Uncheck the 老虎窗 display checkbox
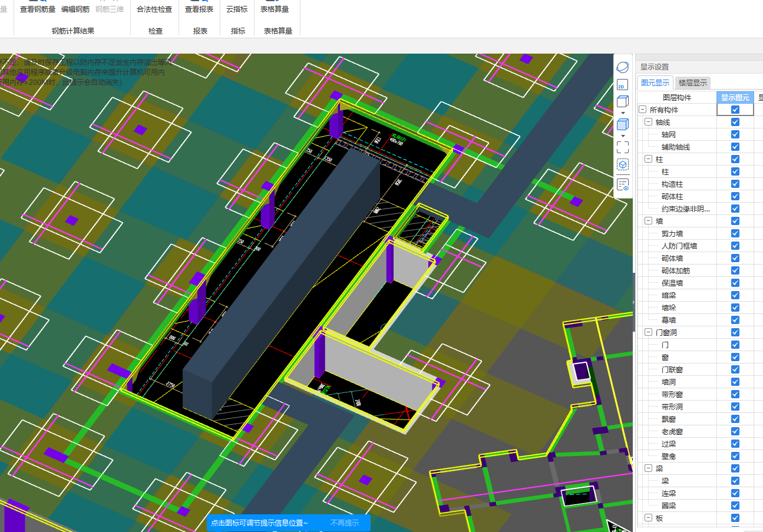The width and height of the screenshot is (763, 532). (735, 431)
